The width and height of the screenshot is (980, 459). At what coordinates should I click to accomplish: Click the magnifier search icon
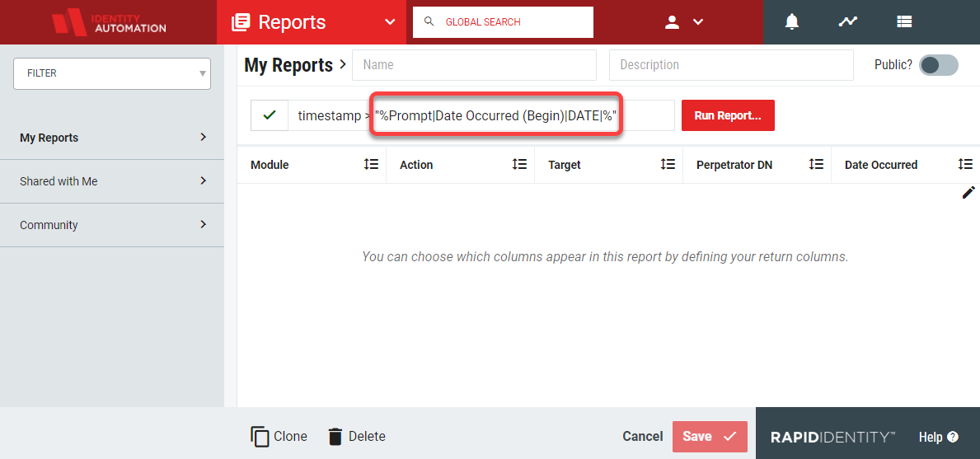(x=429, y=22)
